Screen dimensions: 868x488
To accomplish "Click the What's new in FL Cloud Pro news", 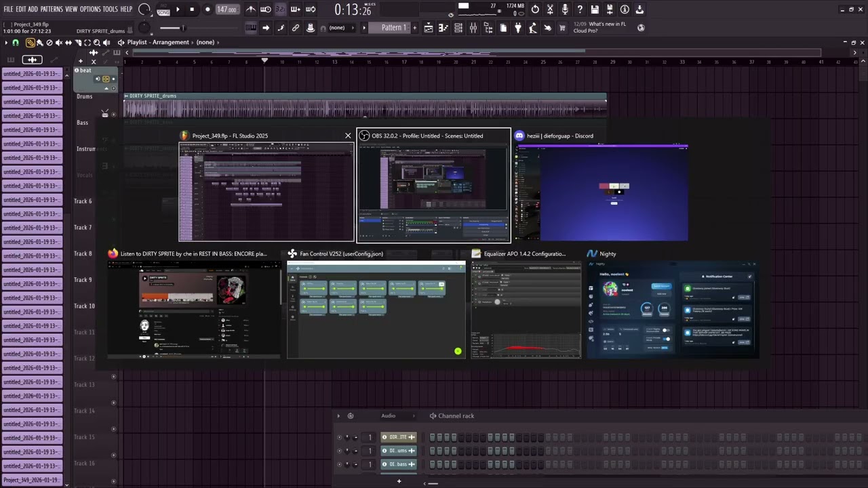I will click(608, 27).
